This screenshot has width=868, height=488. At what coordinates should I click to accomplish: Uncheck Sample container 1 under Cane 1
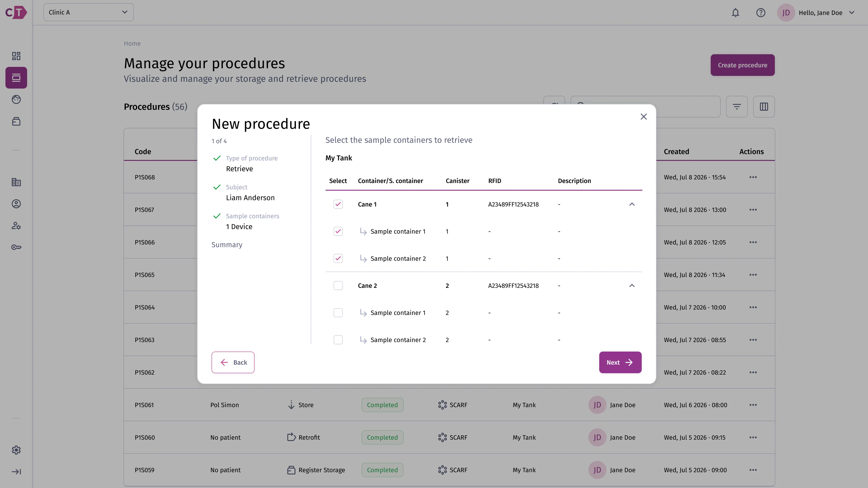click(338, 231)
